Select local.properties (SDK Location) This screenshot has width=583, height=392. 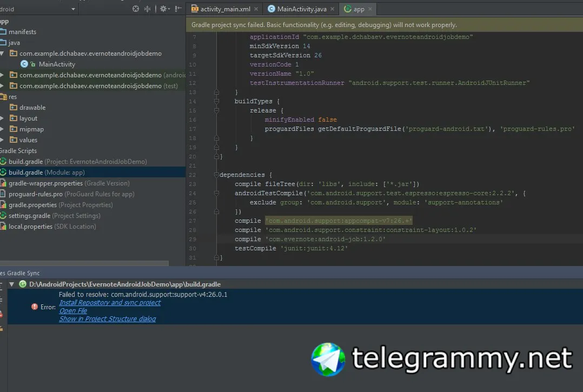click(92, 226)
